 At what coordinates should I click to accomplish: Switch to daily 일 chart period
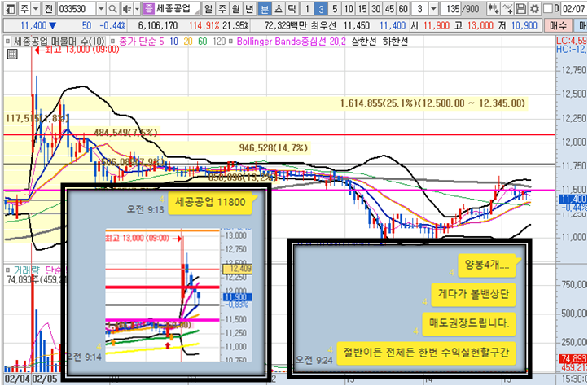click(208, 8)
